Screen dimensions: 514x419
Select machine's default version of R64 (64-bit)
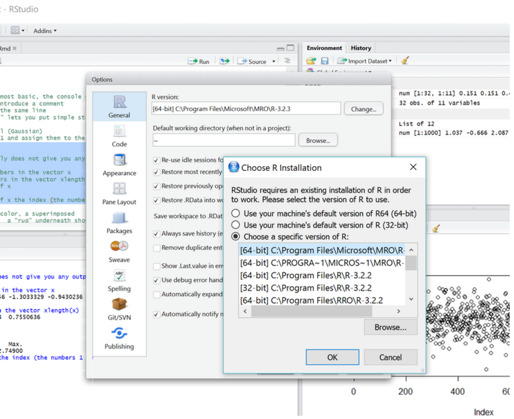[235, 213]
